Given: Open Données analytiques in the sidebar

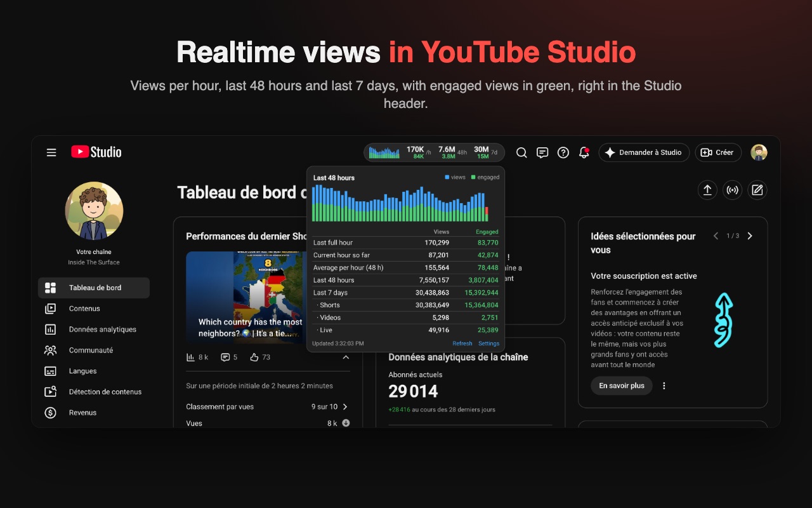Looking at the screenshot, I should 94,330.
